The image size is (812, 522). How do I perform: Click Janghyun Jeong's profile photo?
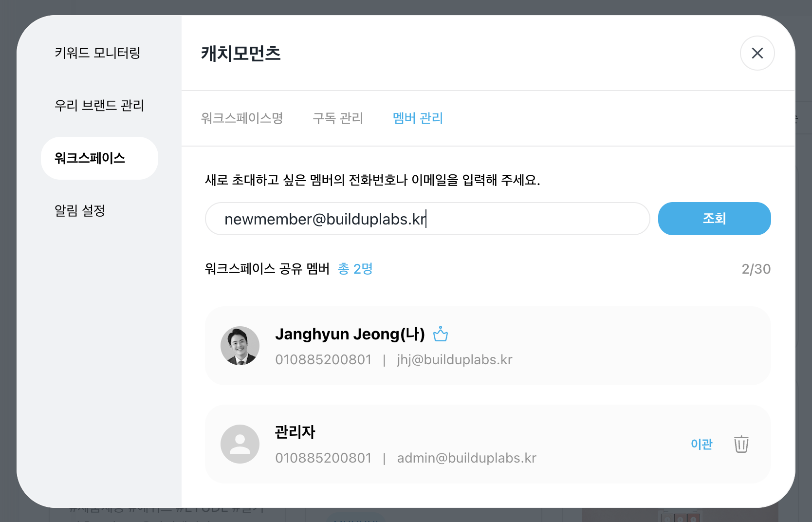coord(240,346)
